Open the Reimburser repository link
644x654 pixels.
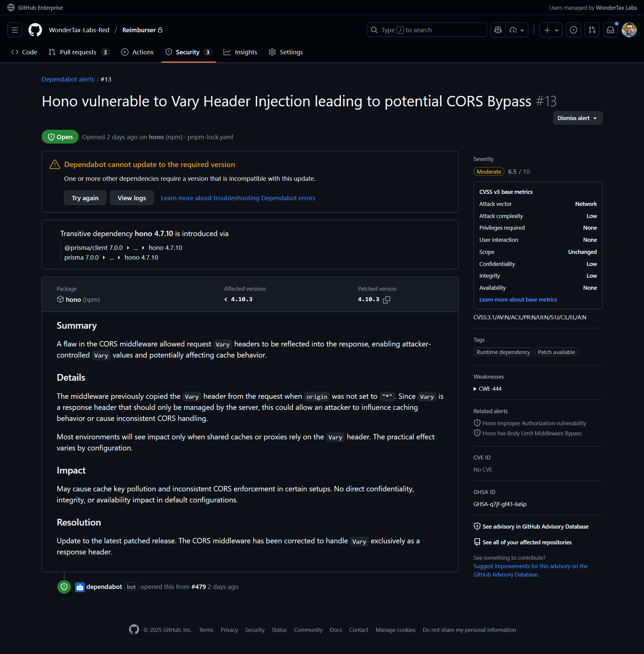(x=139, y=30)
